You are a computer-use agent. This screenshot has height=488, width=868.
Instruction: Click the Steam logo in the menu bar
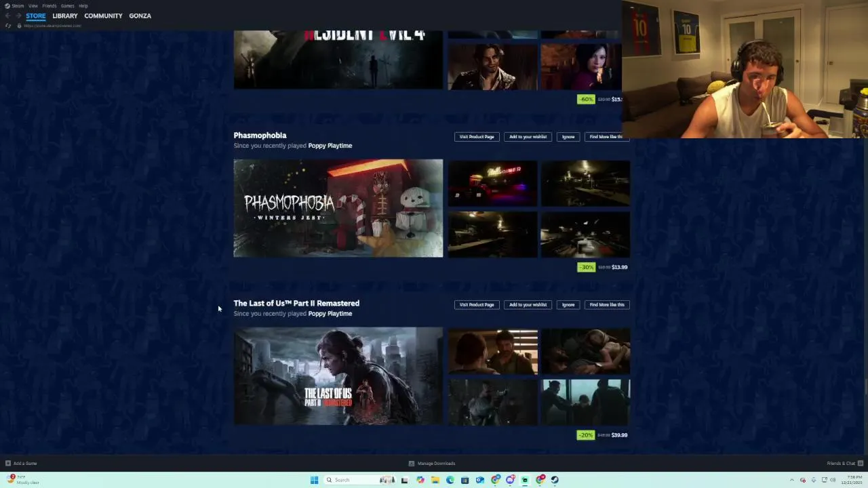(x=7, y=5)
